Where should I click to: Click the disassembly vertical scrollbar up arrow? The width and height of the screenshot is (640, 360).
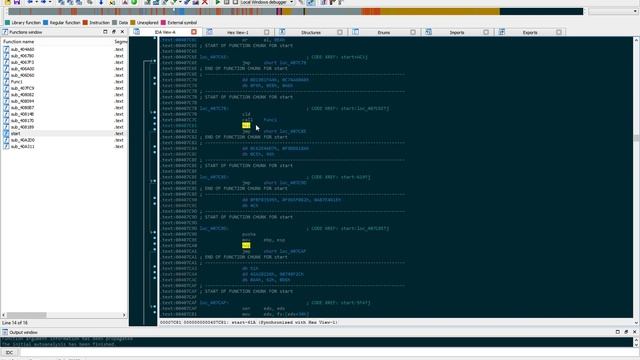636,40
